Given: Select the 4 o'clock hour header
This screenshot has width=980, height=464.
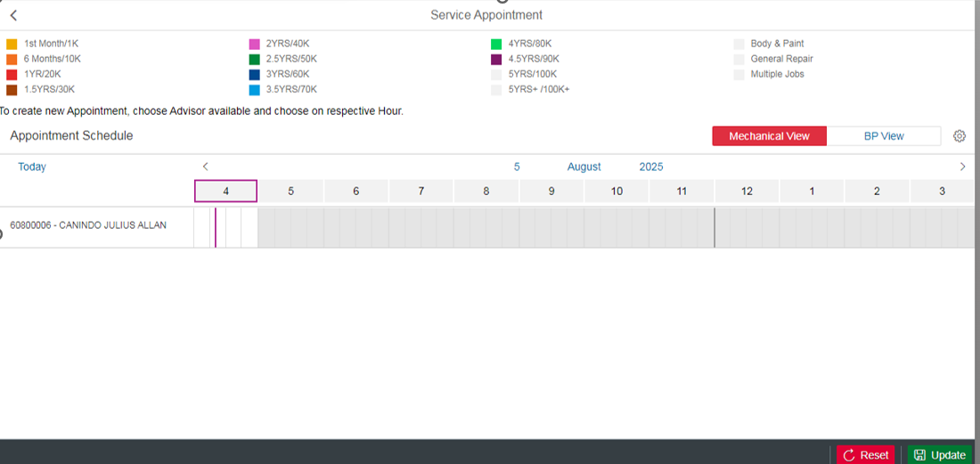Looking at the screenshot, I should pos(225,191).
